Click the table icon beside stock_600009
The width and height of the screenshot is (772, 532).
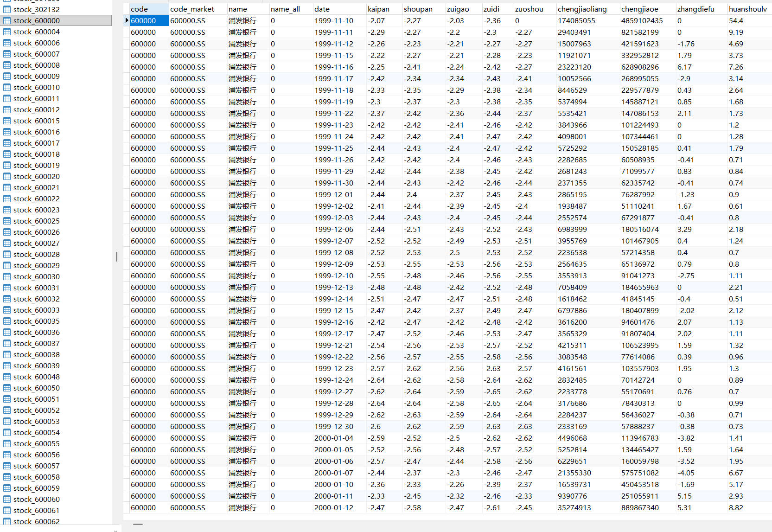coord(7,76)
